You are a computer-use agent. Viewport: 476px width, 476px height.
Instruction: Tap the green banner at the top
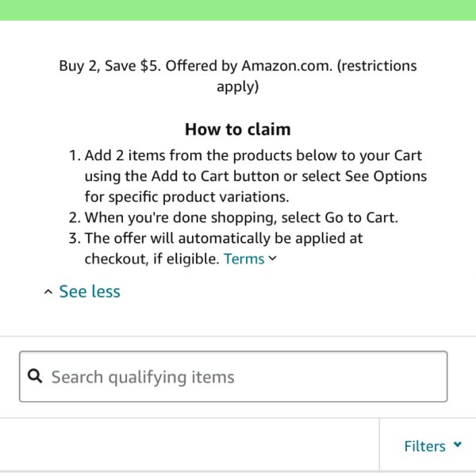tap(238, 10)
